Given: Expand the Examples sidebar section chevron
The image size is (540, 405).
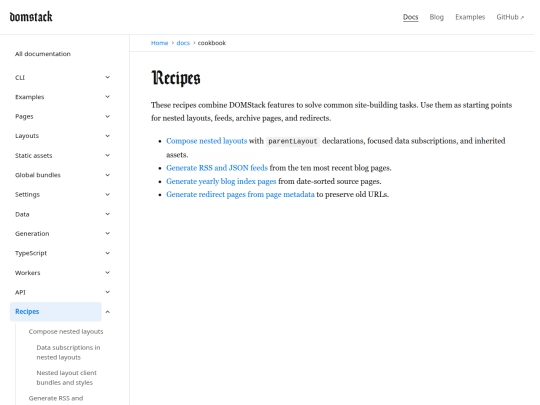Looking at the screenshot, I should coord(107,97).
